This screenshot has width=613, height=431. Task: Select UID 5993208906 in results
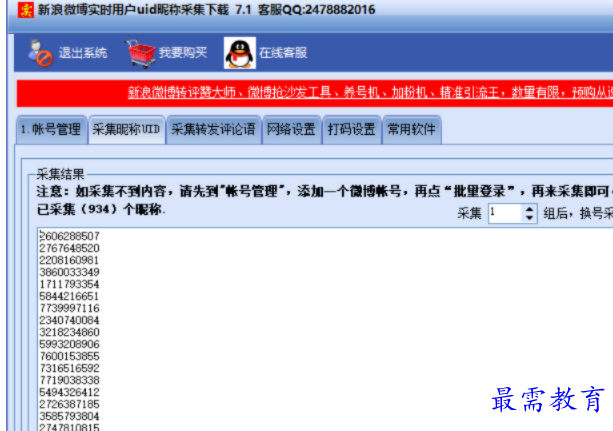pos(70,344)
